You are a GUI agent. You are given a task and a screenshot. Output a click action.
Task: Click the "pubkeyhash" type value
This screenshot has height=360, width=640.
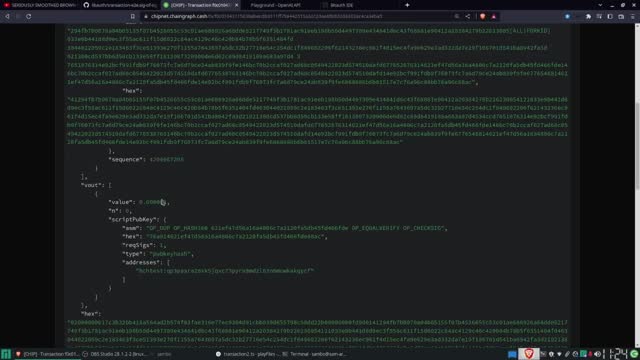pos(170,254)
